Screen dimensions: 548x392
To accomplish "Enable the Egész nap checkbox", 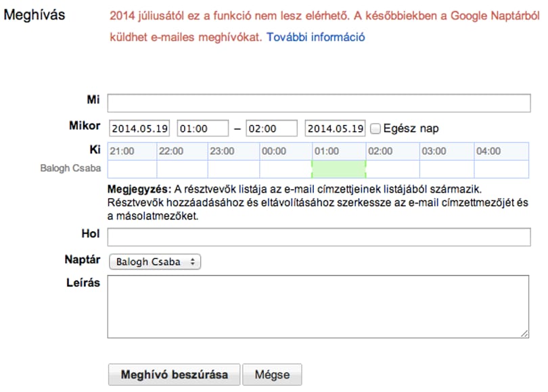I will click(x=375, y=128).
